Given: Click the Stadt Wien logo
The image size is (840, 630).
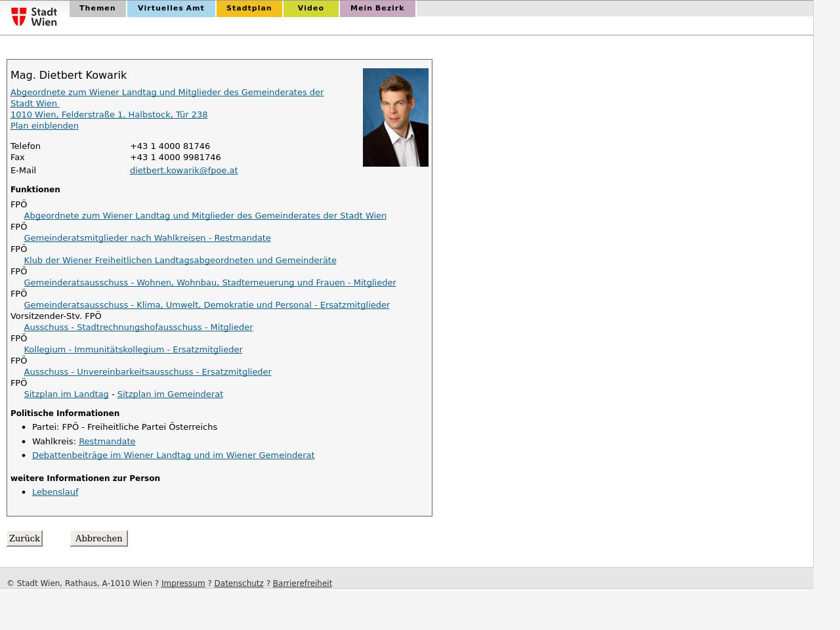Looking at the screenshot, I should [x=34, y=16].
